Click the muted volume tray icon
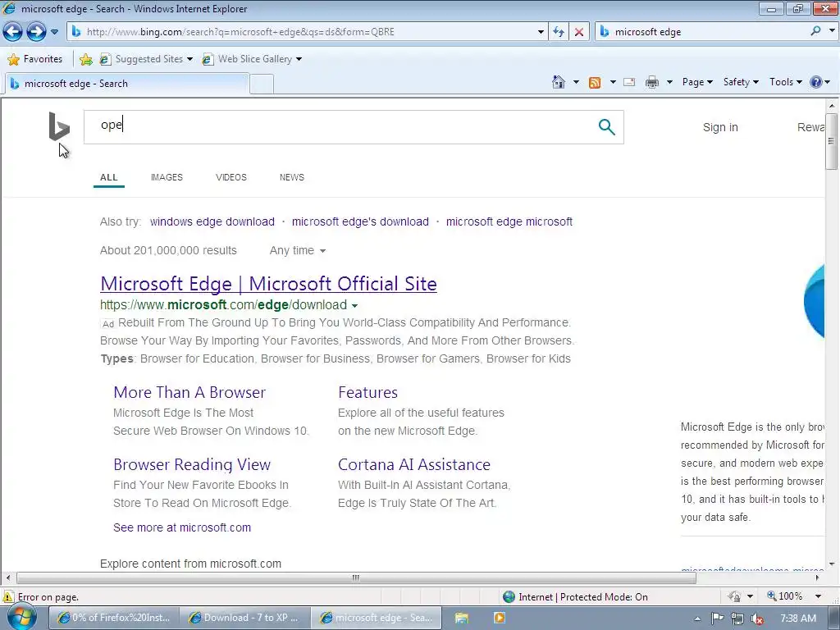The width and height of the screenshot is (840, 630). [x=757, y=619]
